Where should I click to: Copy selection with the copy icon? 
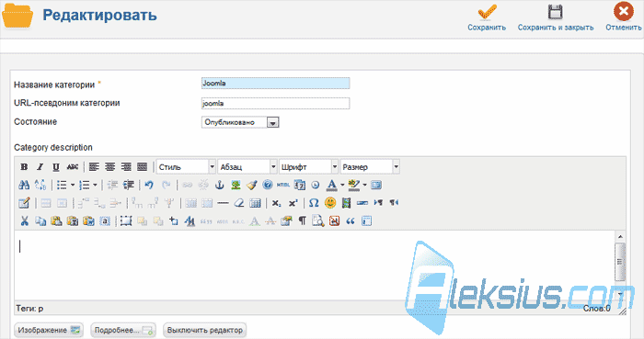40,221
